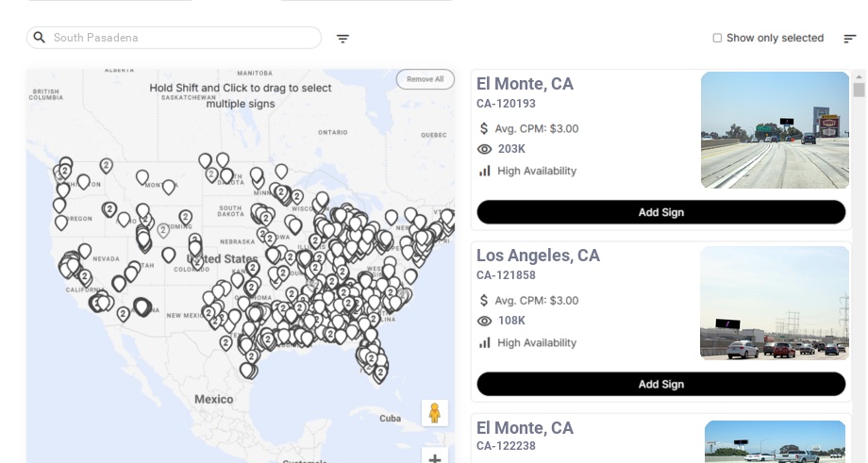Click eye impressions icon on CA-121858

coord(485,321)
